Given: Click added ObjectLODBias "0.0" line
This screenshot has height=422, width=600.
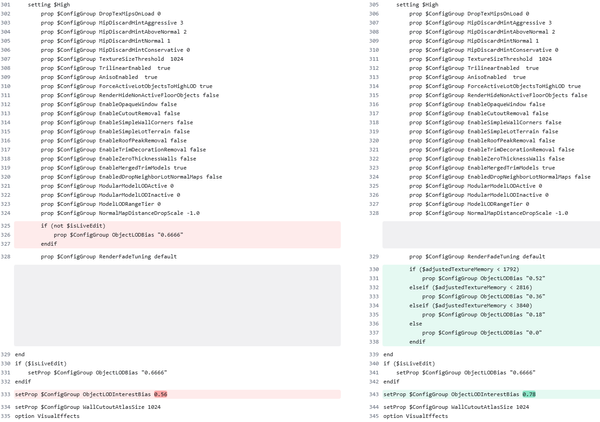Looking at the screenshot, I should [482, 332].
